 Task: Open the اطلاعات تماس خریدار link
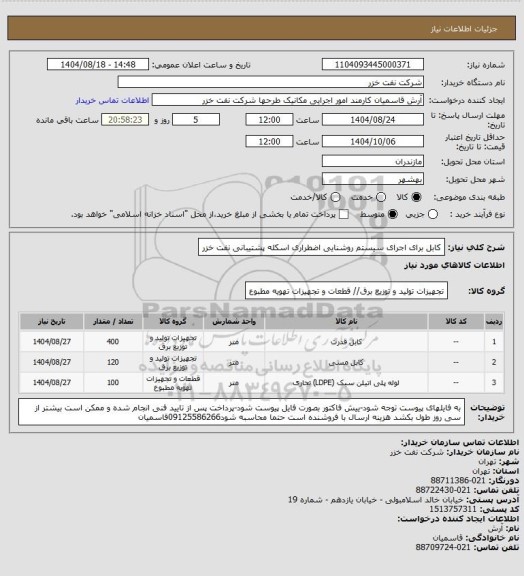[x=112, y=100]
